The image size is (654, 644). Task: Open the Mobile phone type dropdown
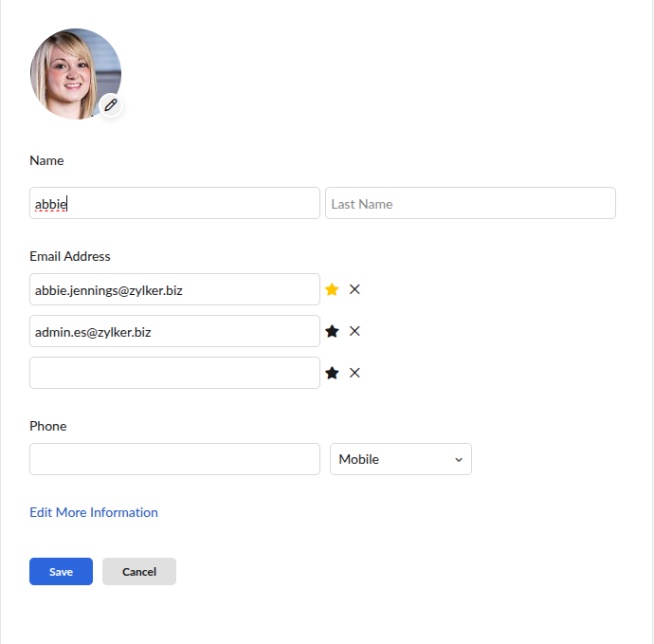400,459
